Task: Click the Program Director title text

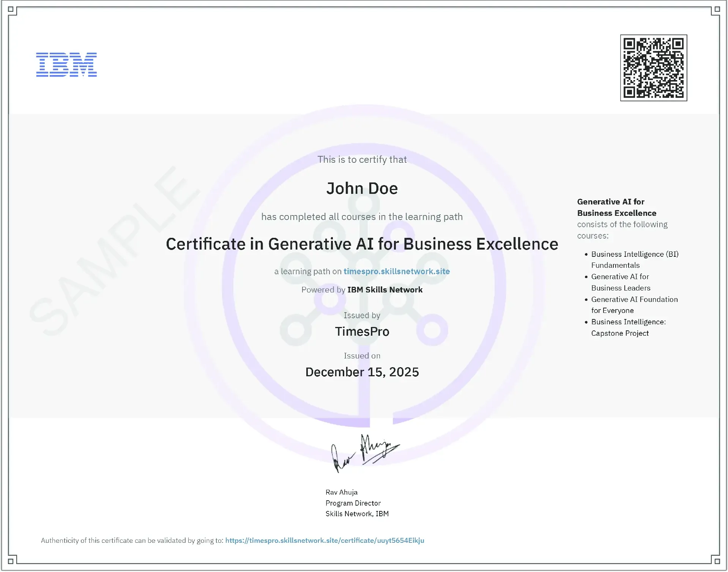Action: pos(353,503)
